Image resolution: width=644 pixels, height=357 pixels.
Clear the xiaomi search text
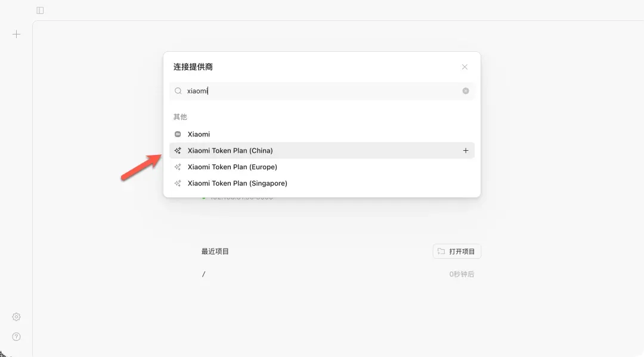click(x=466, y=91)
